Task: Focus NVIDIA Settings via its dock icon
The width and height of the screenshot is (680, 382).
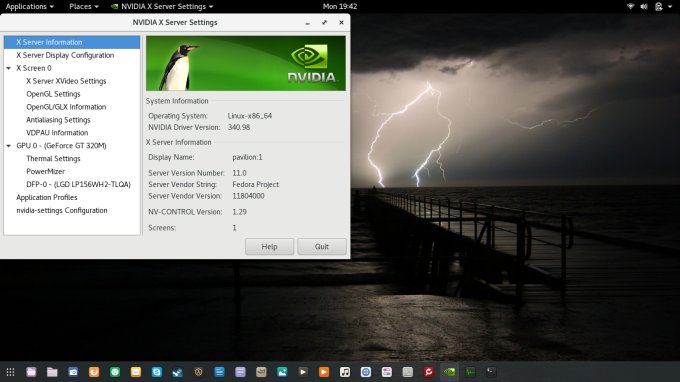Action: click(449, 372)
